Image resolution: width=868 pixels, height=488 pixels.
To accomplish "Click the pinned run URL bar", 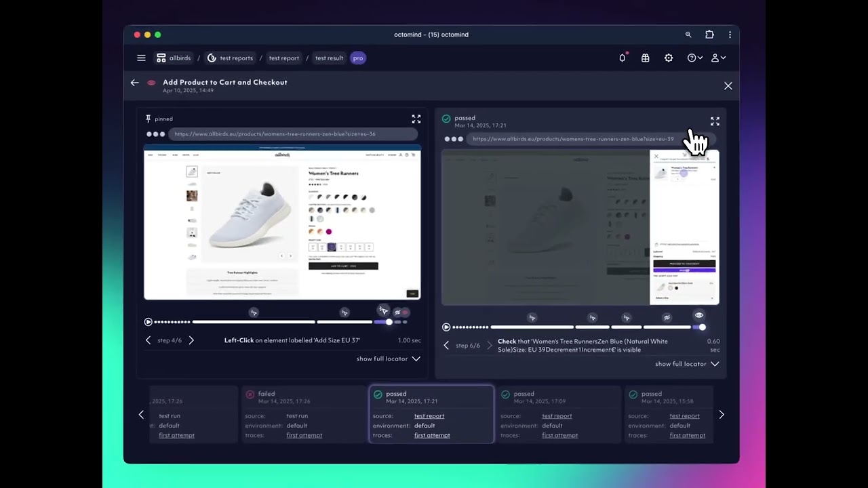I will pos(293,134).
